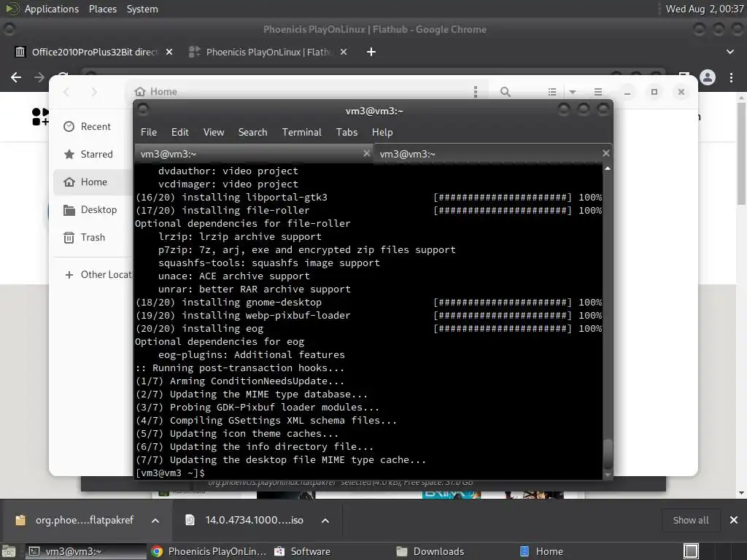The width and height of the screenshot is (747, 560).
Task: Open the terminal Edit menu
Action: 179,133
